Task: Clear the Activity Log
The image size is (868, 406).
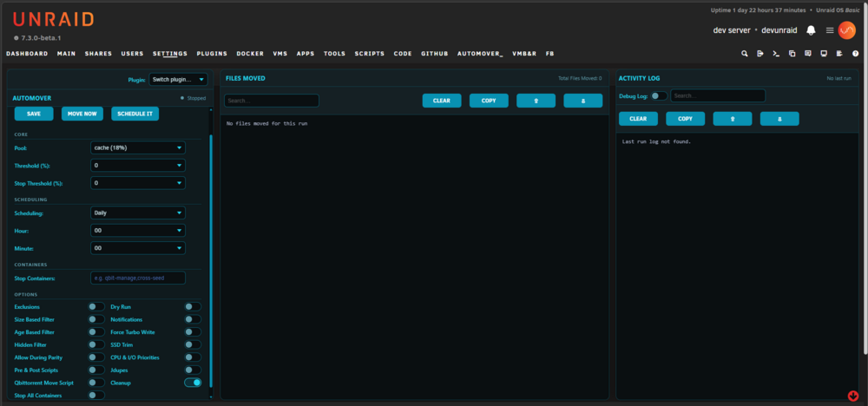Action: click(x=638, y=119)
